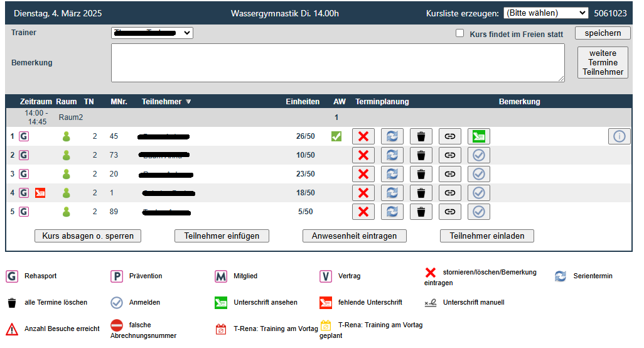
Task: Sort by Teilnehmer column header arrow
Action: tap(188, 102)
